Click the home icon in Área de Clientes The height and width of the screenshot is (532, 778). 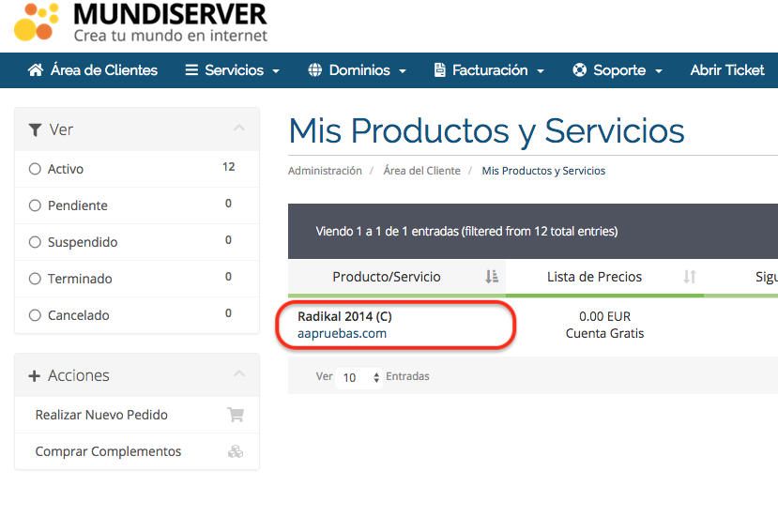tap(36, 70)
